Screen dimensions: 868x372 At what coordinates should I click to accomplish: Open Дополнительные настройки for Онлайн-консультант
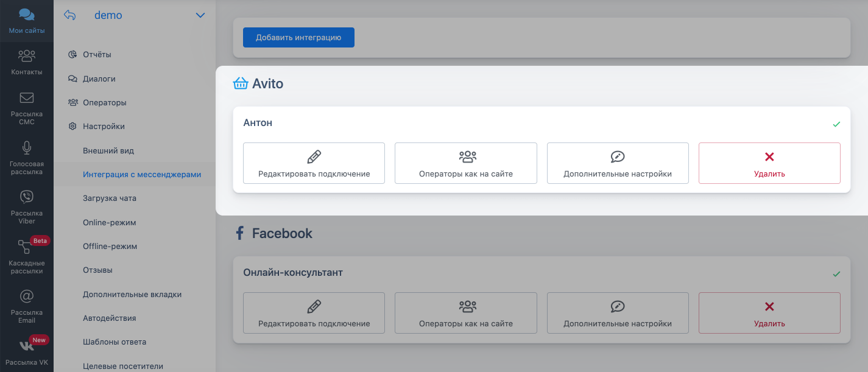tap(618, 313)
